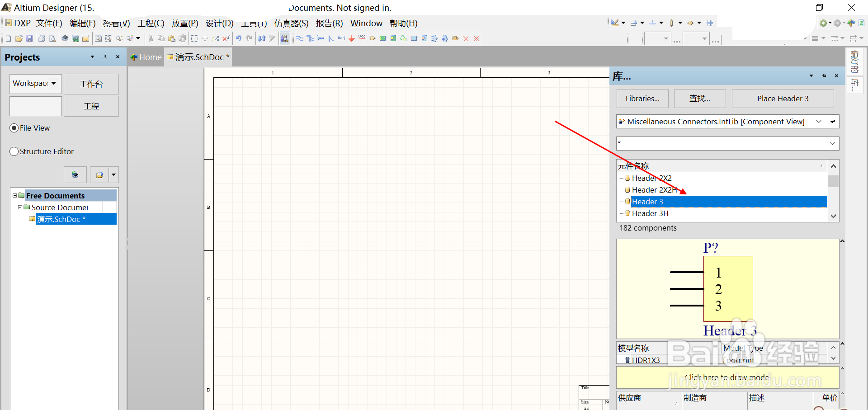Click the compile icon in Projects panel
Viewport: 868px width, 410px height.
click(x=75, y=174)
